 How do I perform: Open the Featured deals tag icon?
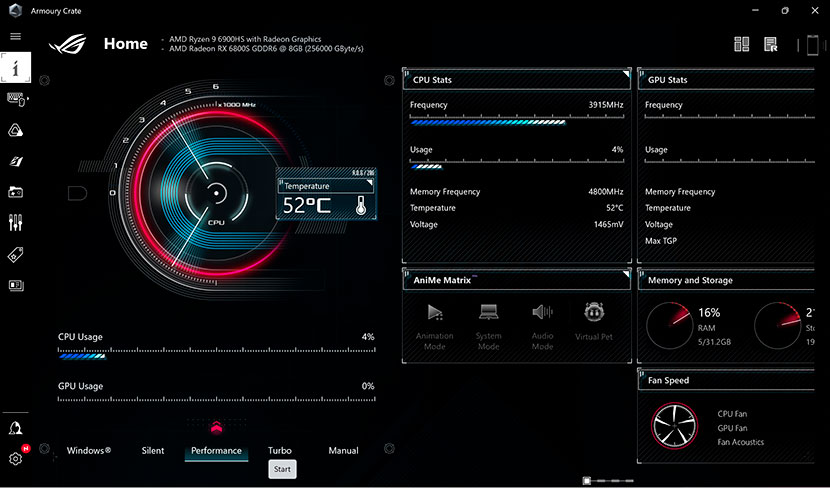pyautogui.click(x=15, y=255)
